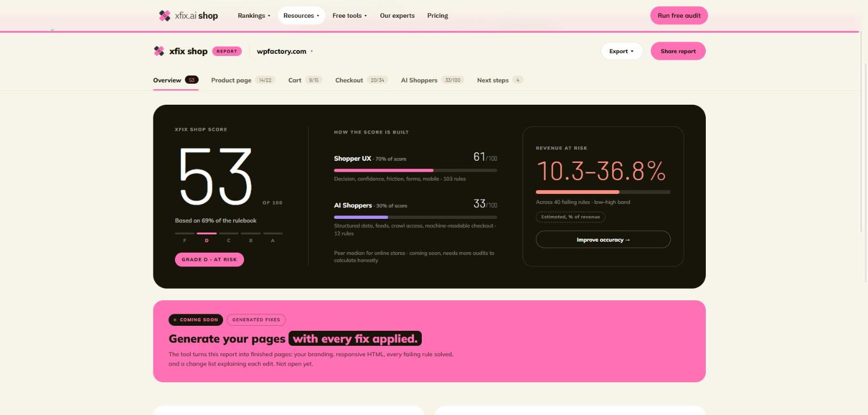868x415 pixels.
Task: Click the large 53 score number
Action: (215, 177)
